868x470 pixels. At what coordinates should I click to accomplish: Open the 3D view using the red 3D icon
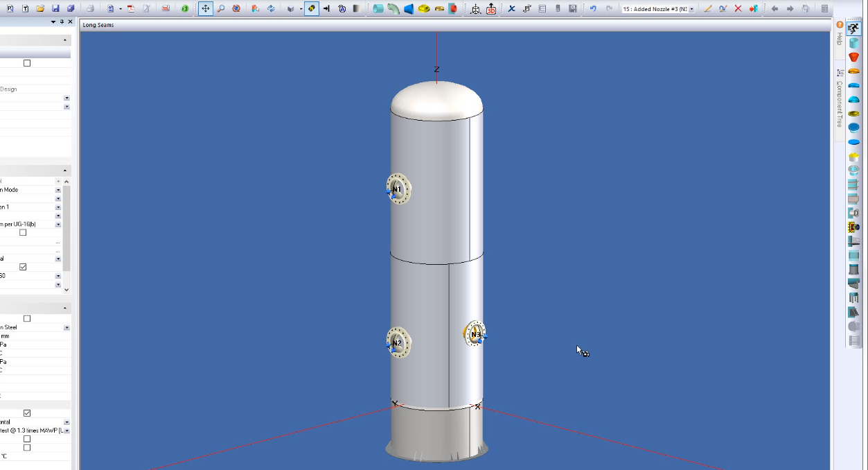(490, 10)
